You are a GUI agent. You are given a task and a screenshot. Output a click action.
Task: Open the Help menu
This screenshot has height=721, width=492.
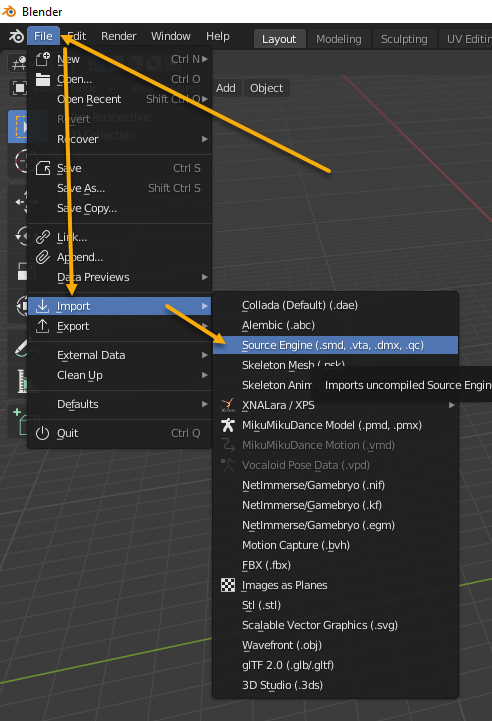[217, 36]
